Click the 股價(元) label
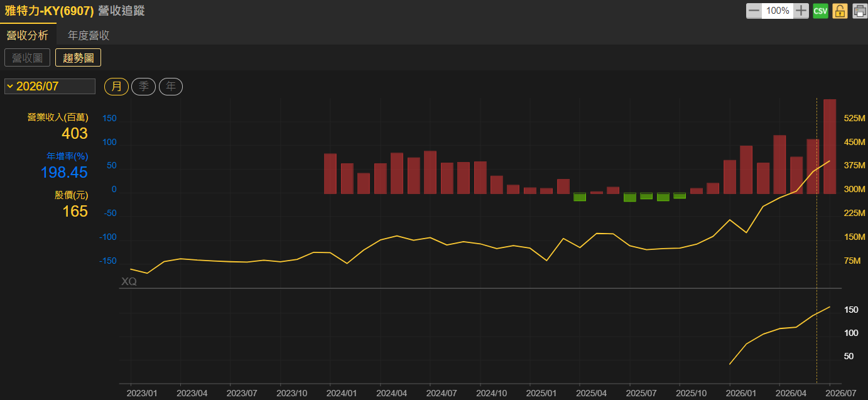The image size is (868, 400). [71, 195]
